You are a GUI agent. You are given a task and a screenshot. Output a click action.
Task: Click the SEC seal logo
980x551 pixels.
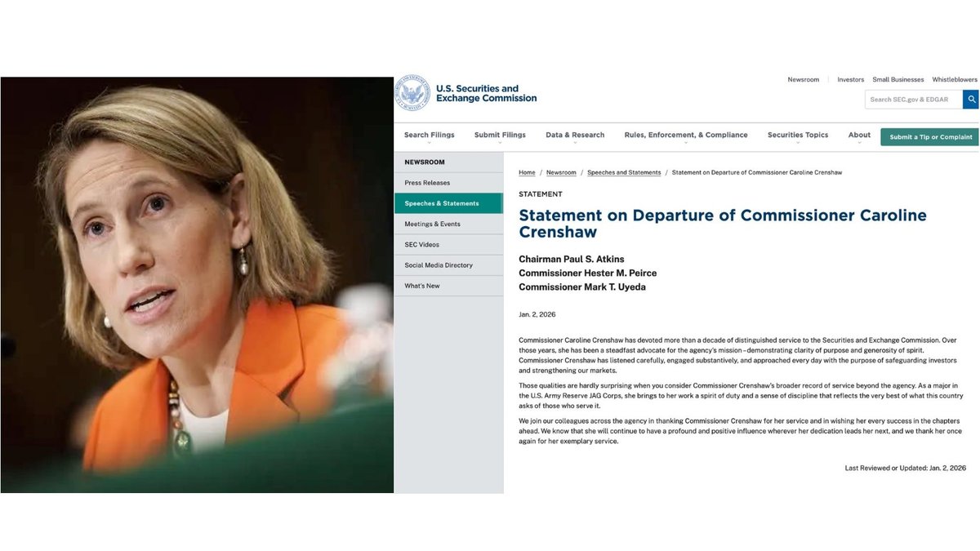[412, 93]
